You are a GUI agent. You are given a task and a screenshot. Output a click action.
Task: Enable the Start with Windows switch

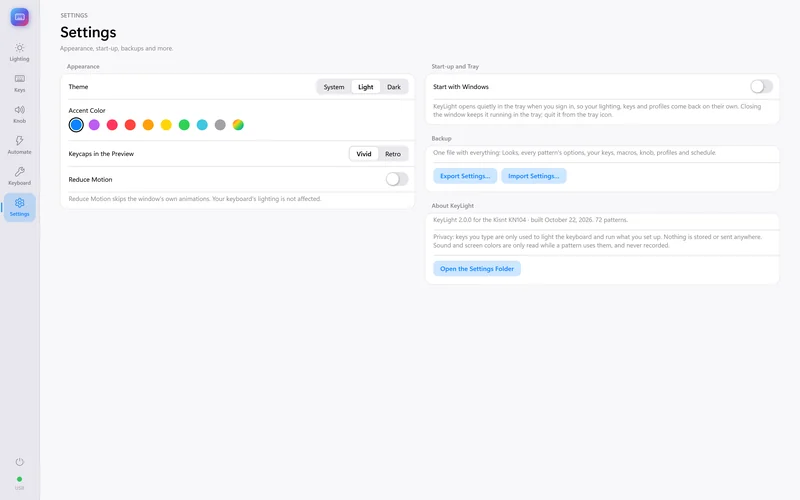[x=761, y=86]
